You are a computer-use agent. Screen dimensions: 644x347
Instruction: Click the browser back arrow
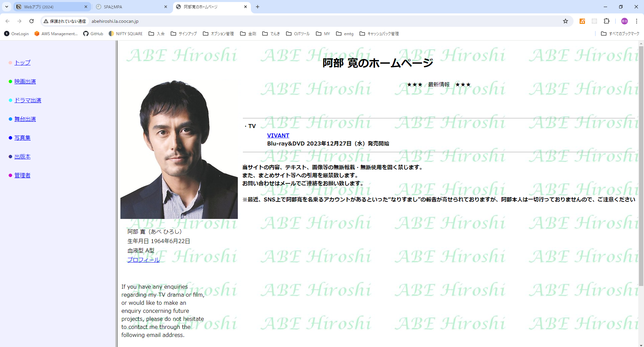[x=7, y=21]
